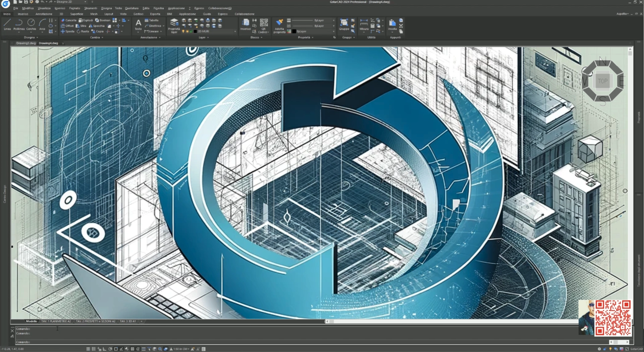Viewport: 644px width, 352px height.
Task: Click the Boolean tool
Action: tap(103, 20)
